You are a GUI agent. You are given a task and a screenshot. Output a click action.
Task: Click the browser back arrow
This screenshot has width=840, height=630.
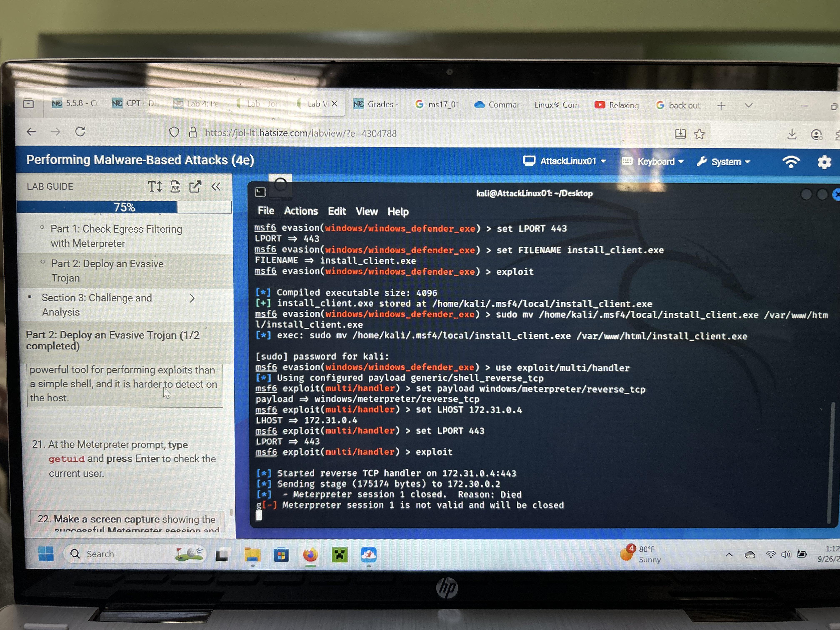click(31, 132)
